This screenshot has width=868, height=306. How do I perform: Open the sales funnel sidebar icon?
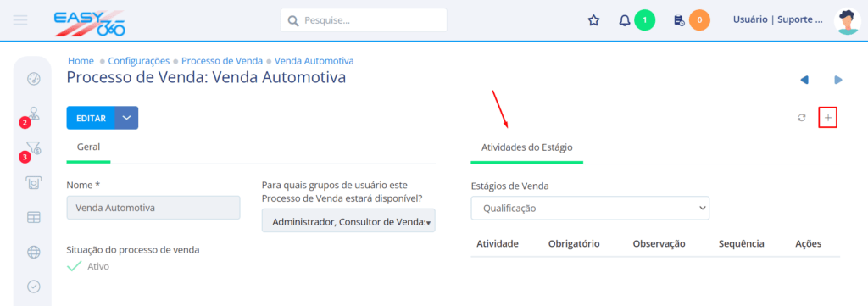[x=34, y=147]
